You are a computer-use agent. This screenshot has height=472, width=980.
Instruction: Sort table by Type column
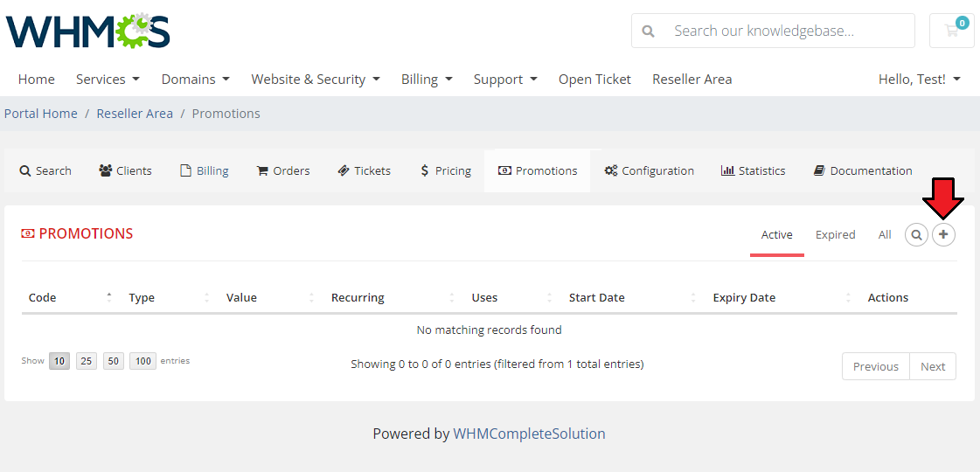click(x=169, y=297)
